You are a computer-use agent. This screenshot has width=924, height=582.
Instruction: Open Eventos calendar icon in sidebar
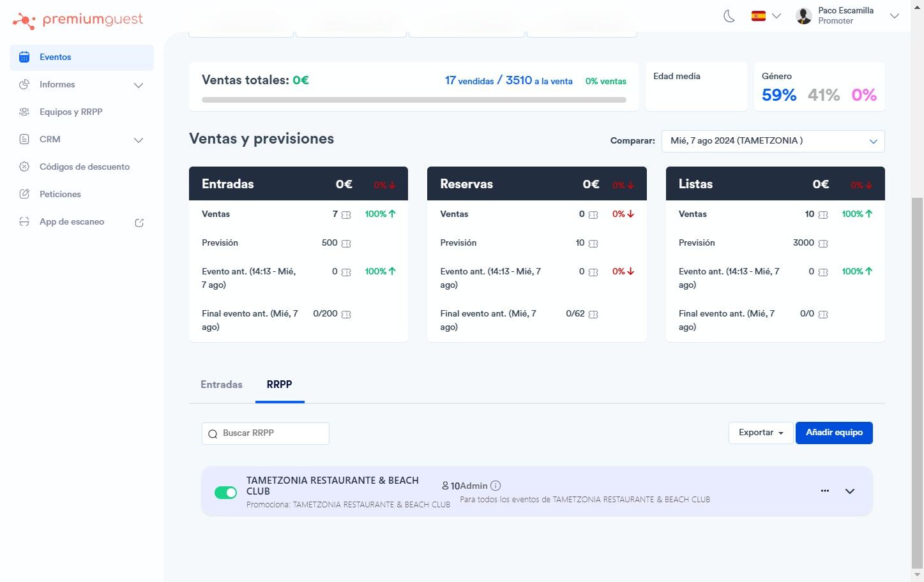click(x=24, y=57)
